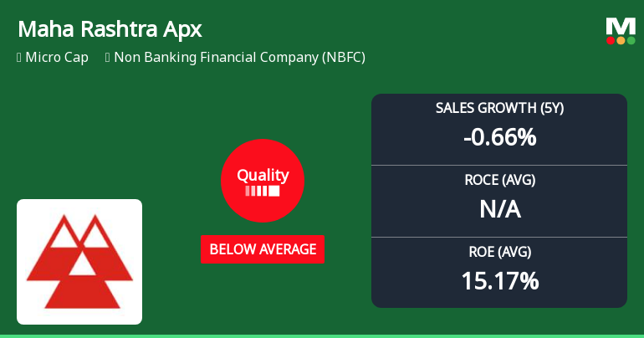Click the icon before Non Banking Financial Company
The image size is (644, 338).
pos(108,58)
